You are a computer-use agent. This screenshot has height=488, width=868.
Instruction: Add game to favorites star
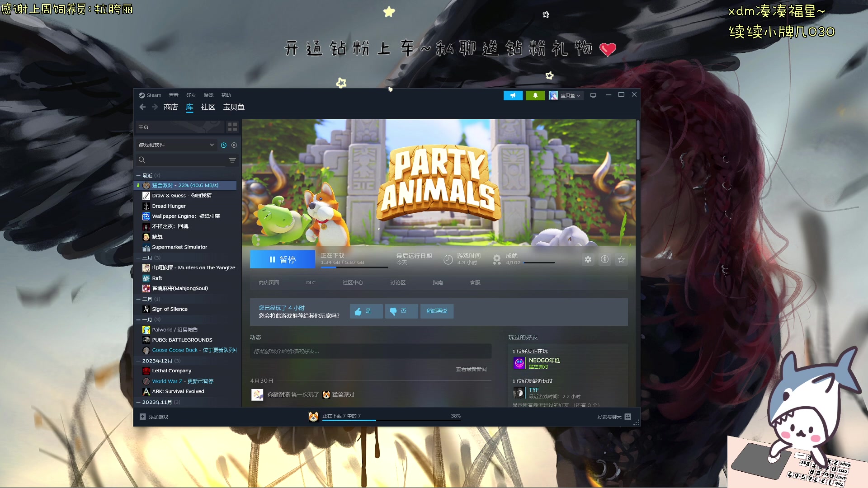(x=621, y=259)
